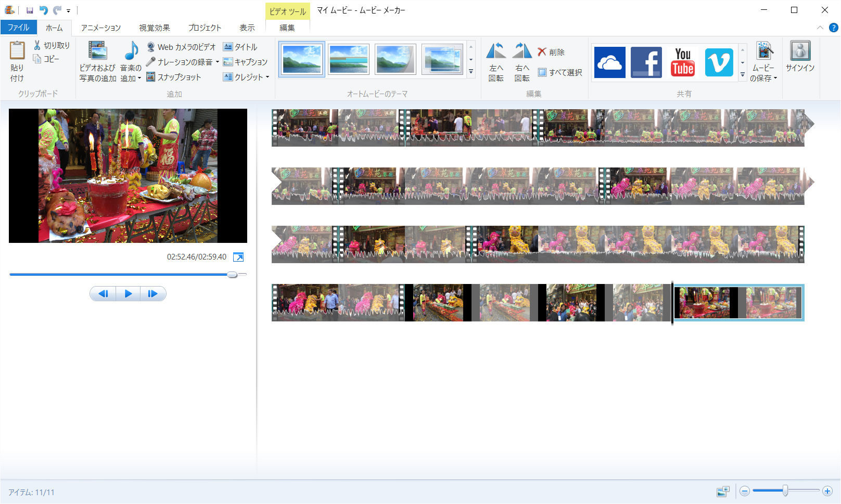Viewport: 841px width, 504px height.
Task: Click the zoom-in plus on time scale
Action: [827, 491]
